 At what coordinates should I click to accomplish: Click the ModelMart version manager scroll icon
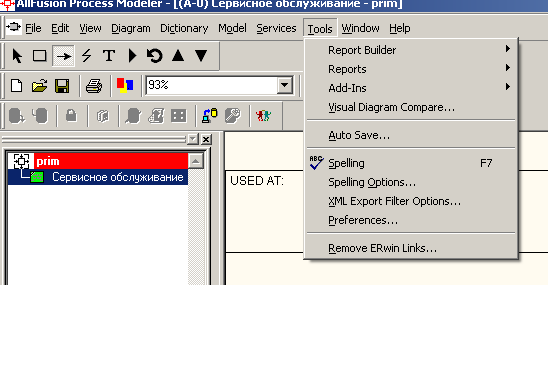(x=156, y=116)
